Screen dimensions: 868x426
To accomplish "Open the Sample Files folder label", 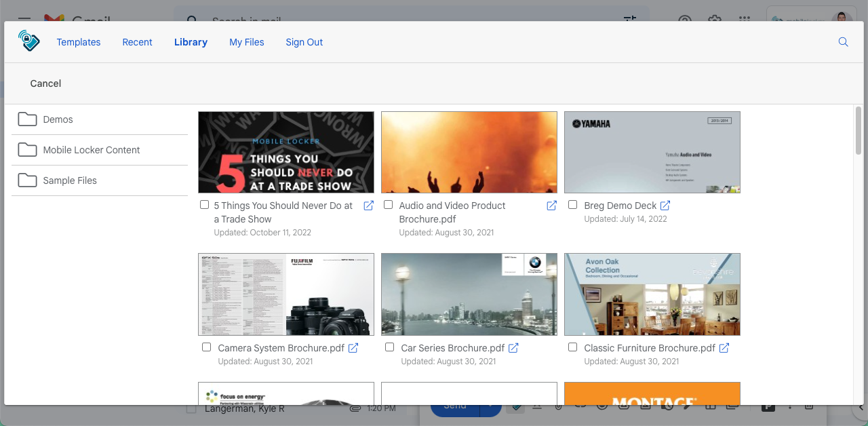I will click(70, 180).
